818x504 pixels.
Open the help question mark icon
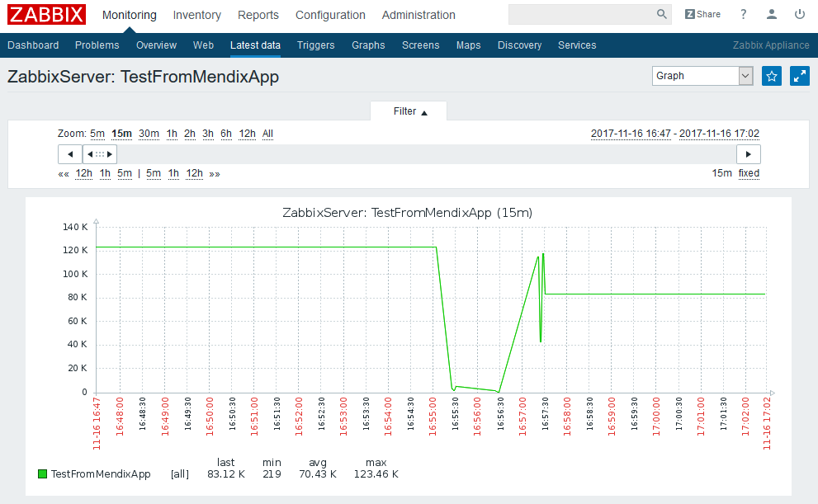(x=744, y=15)
